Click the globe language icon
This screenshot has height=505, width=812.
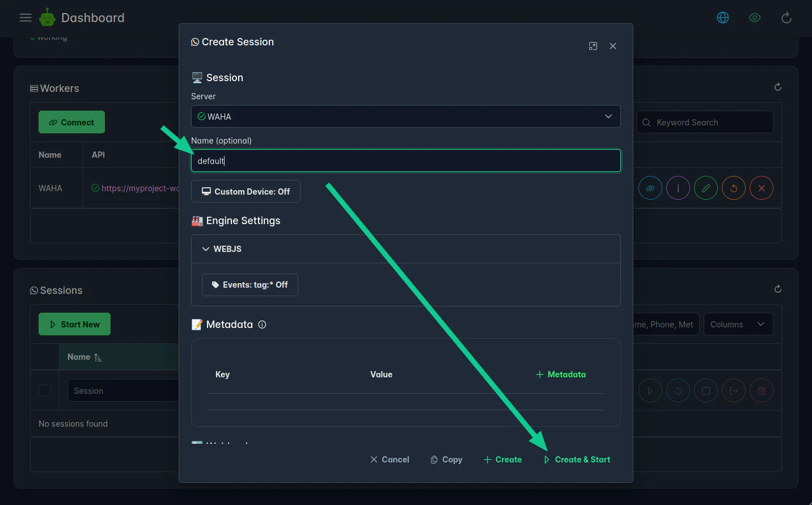[x=723, y=18]
